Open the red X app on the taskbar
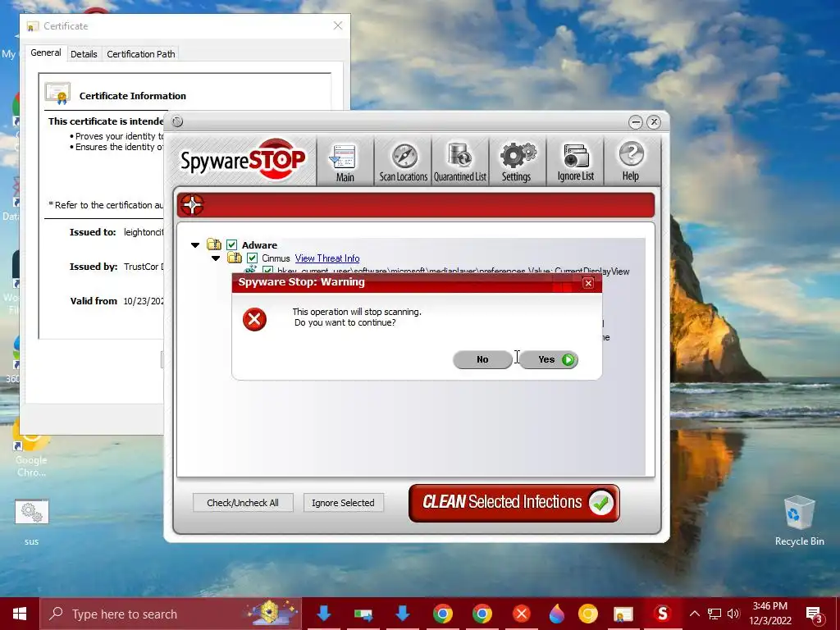 [521, 614]
